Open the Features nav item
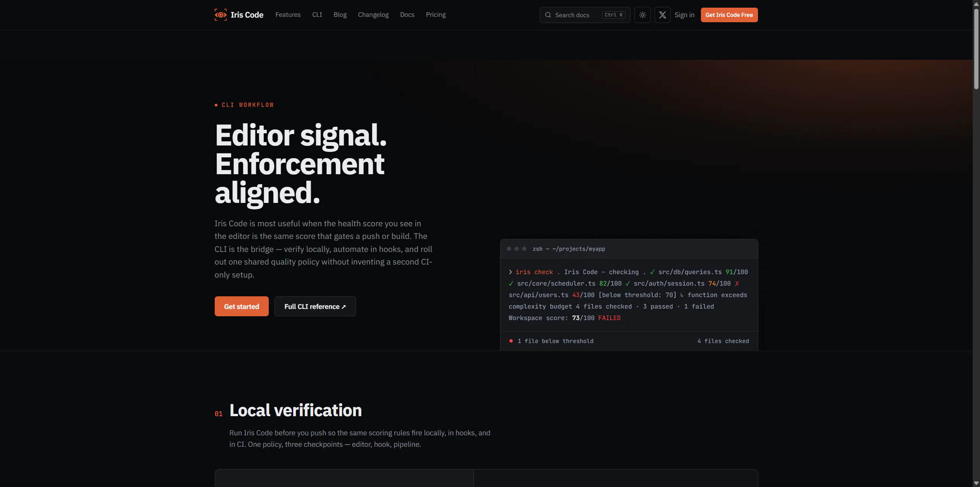This screenshot has height=487, width=980. [288, 15]
